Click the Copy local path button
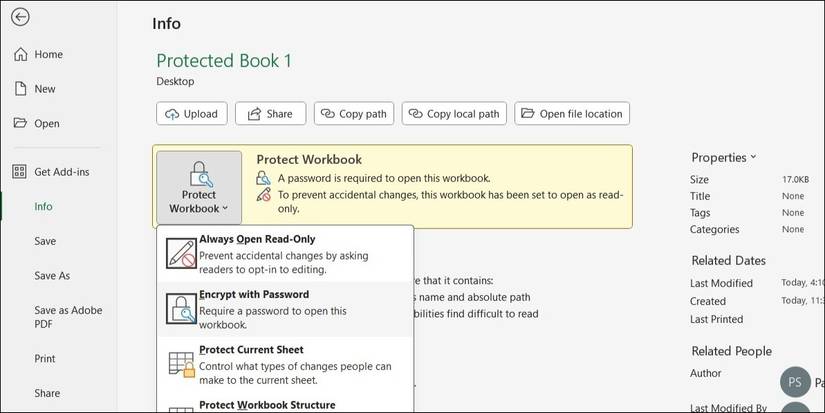Screen dimensions: 825x413 pos(454,114)
